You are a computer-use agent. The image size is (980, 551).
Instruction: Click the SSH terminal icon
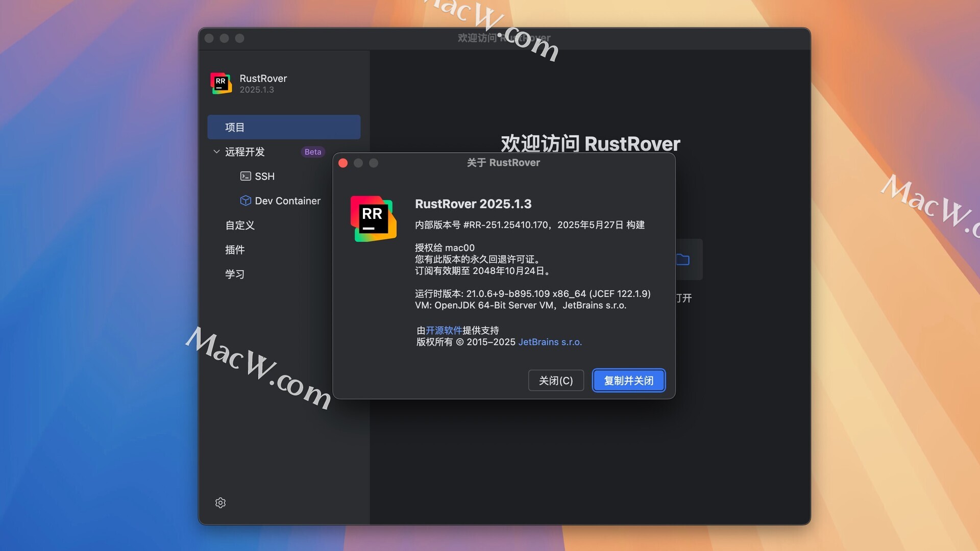point(246,176)
